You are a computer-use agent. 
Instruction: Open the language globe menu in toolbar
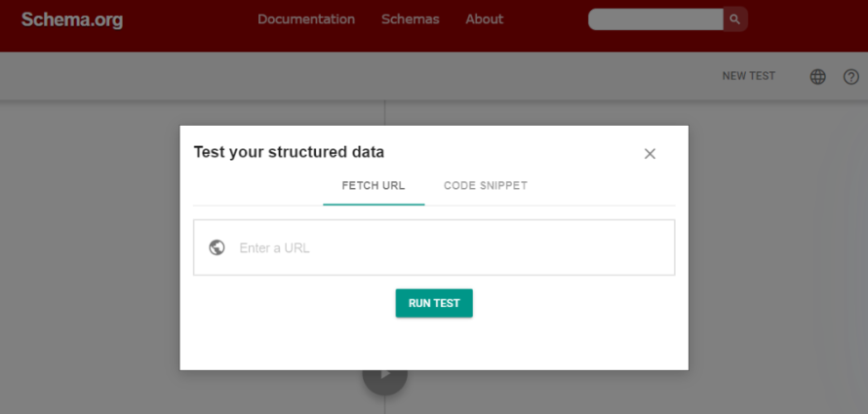coord(818,77)
